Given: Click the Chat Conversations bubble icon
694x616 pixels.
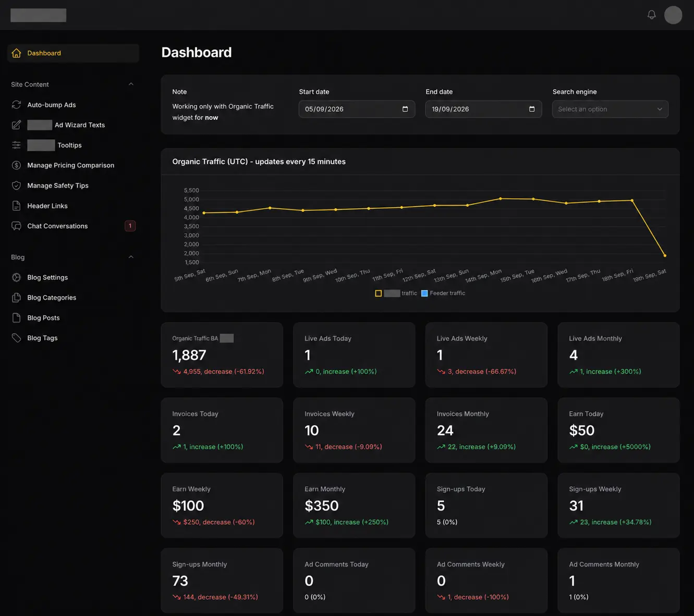Looking at the screenshot, I should point(16,226).
